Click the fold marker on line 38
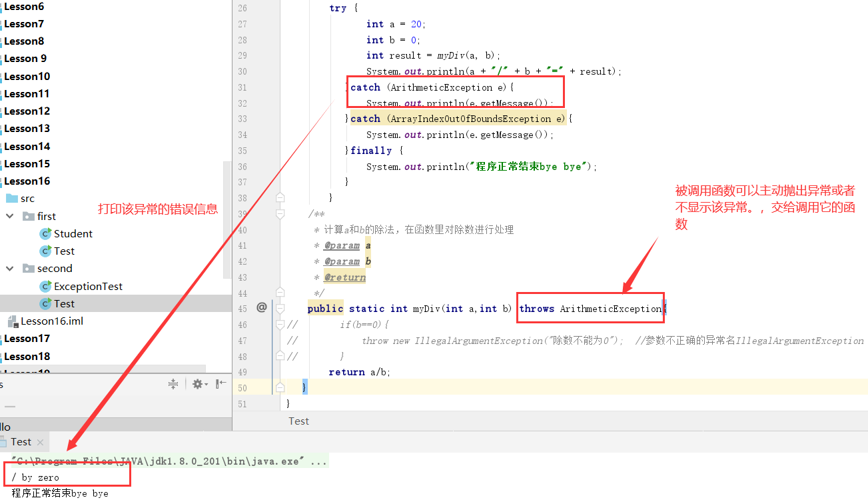The width and height of the screenshot is (868, 504). [x=280, y=197]
